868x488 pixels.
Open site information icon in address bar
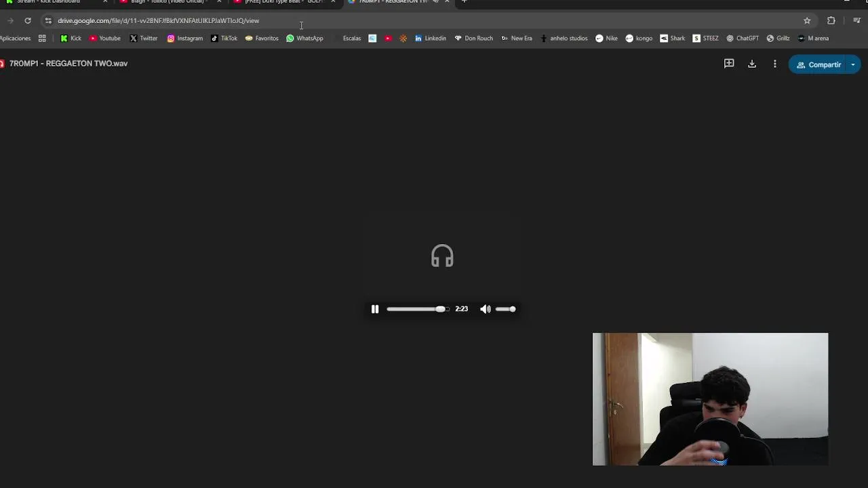click(x=47, y=20)
